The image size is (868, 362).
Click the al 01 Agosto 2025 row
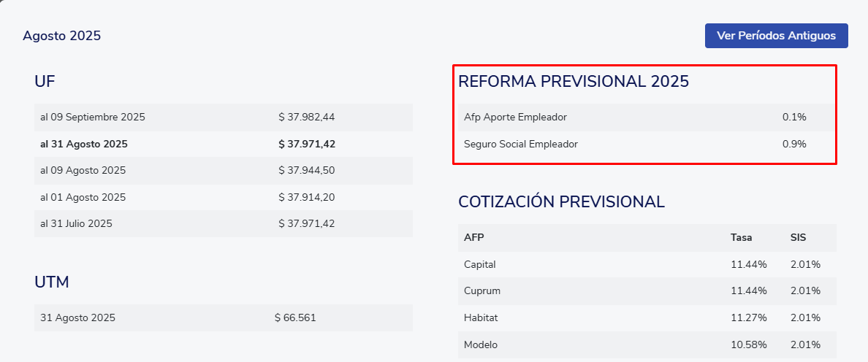tap(223, 197)
